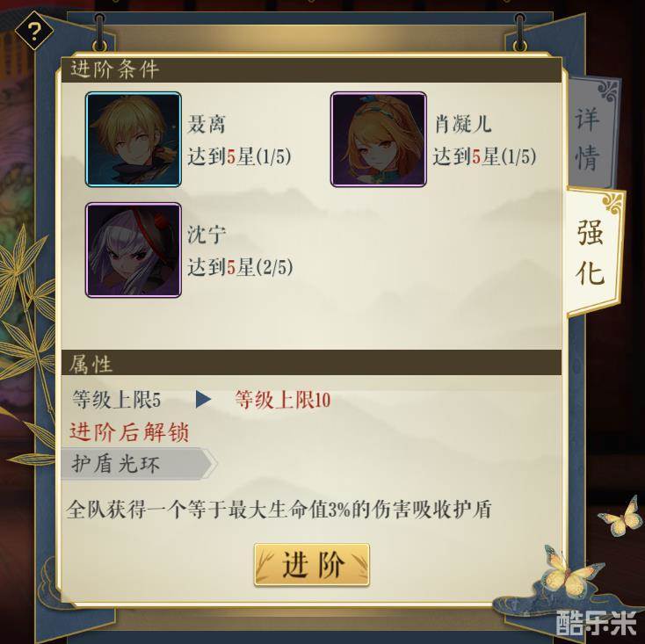645x644 pixels.
Task: Click the 聂离 name text
Action: [x=207, y=124]
